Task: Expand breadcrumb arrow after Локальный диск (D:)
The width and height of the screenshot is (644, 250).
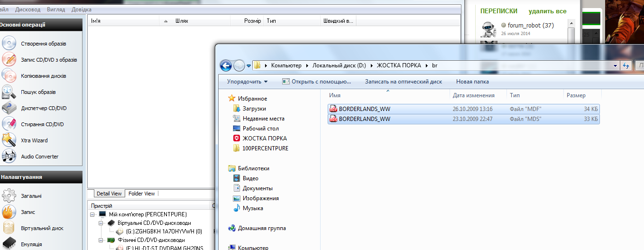Action: click(372, 65)
